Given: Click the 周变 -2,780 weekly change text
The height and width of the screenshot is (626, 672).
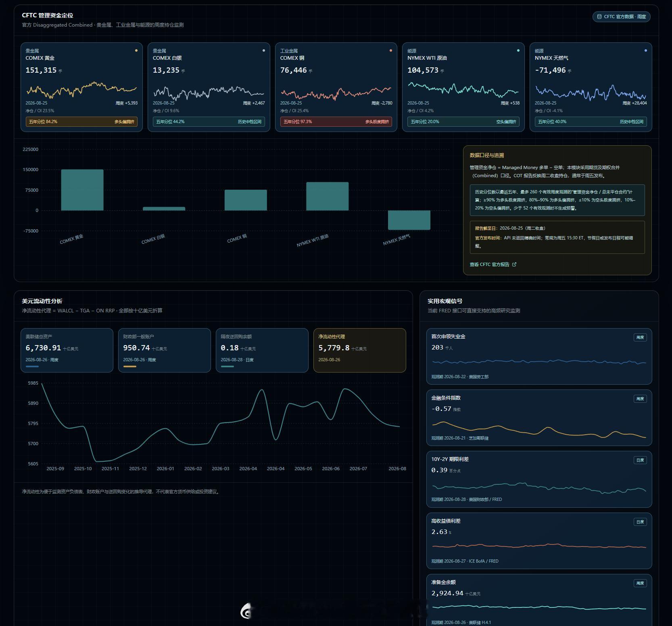Looking at the screenshot, I should click(382, 103).
